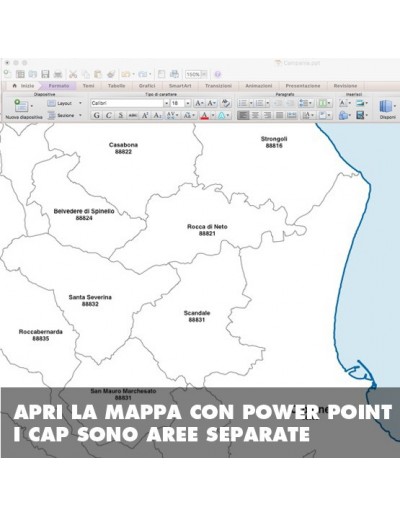
Task: Click the Copy icon in toolbar
Action: [86, 74]
